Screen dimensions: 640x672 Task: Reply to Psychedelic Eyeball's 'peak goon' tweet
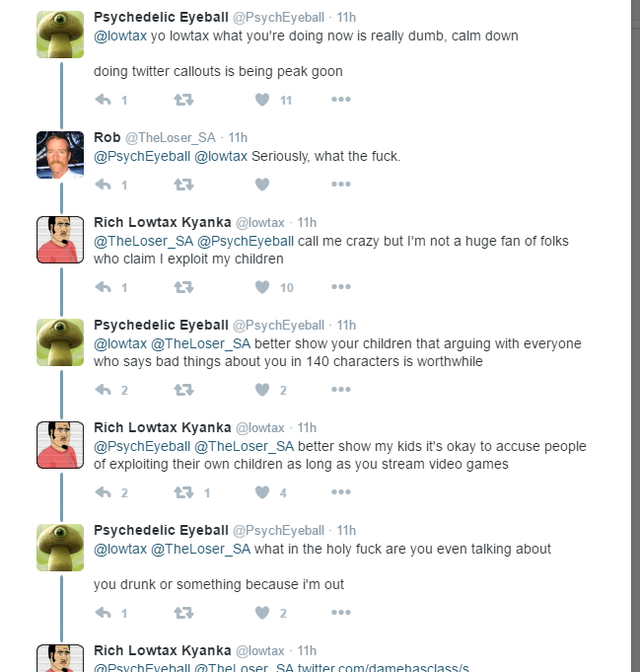coord(104,100)
